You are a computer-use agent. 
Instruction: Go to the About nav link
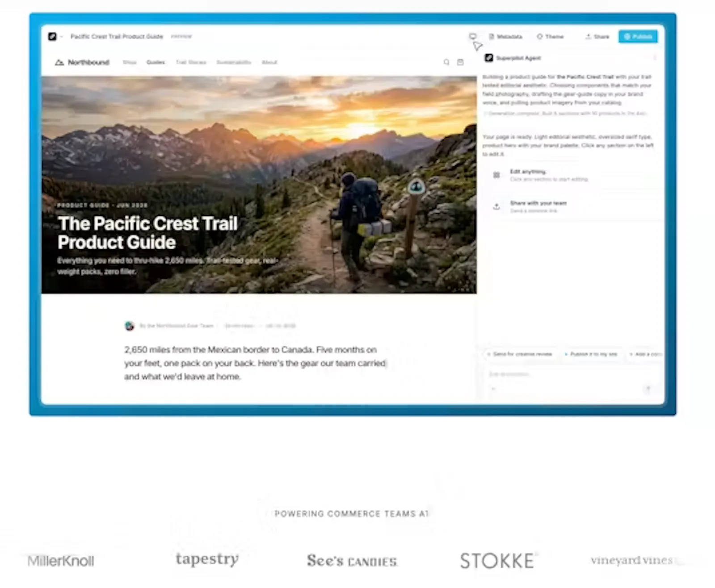pos(269,63)
